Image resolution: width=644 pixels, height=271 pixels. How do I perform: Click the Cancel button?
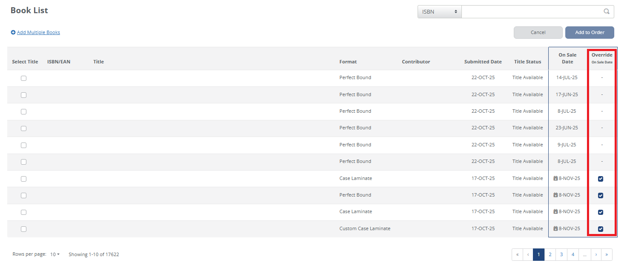[x=538, y=32]
